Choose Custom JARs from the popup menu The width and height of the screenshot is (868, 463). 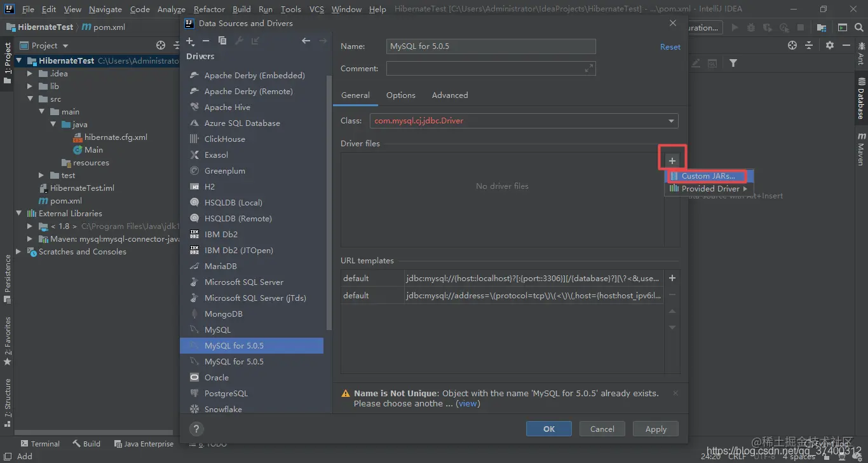tap(709, 176)
